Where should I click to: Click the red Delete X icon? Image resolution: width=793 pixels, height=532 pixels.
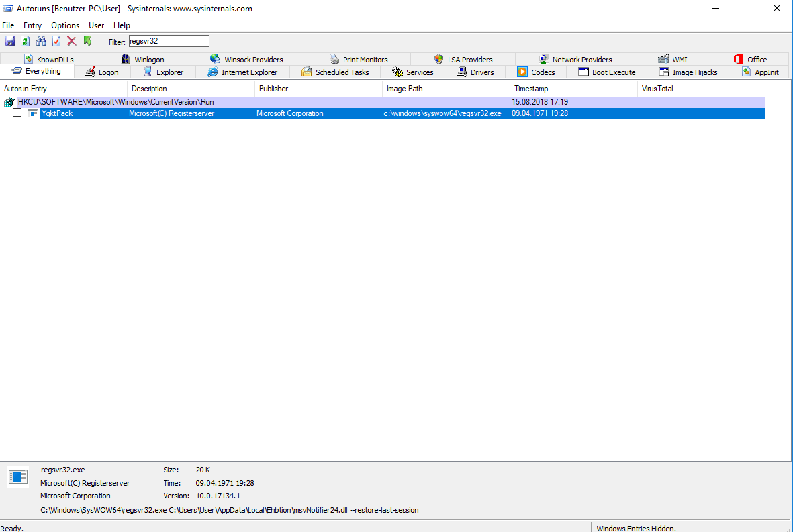72,41
